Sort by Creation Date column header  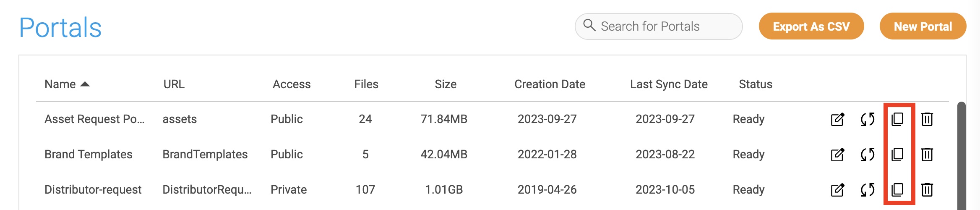(550, 84)
